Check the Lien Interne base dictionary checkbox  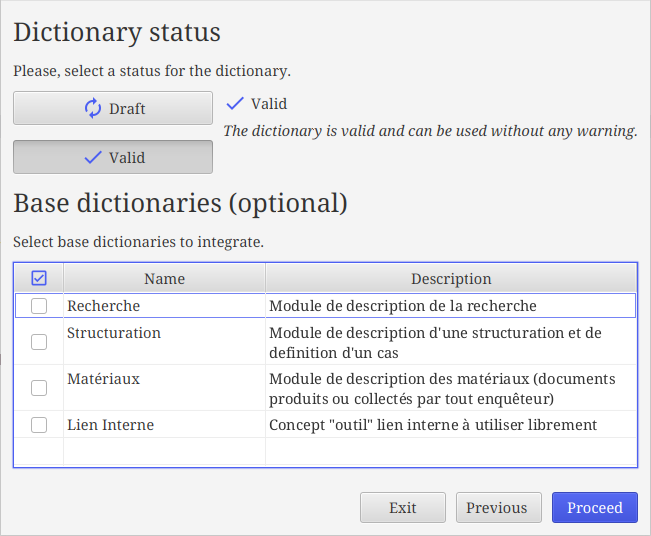(39, 425)
